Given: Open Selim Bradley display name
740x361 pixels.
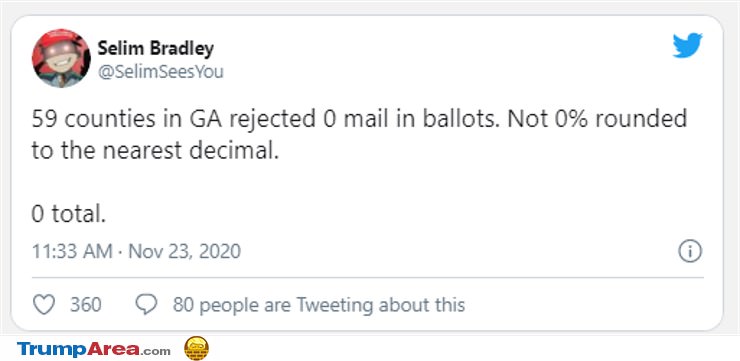Looking at the screenshot, I should [x=156, y=49].
